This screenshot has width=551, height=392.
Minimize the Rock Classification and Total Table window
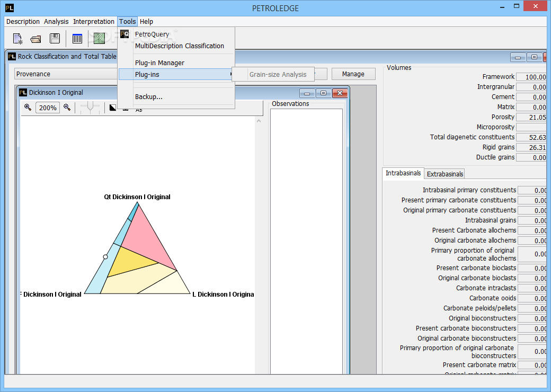[x=518, y=57]
